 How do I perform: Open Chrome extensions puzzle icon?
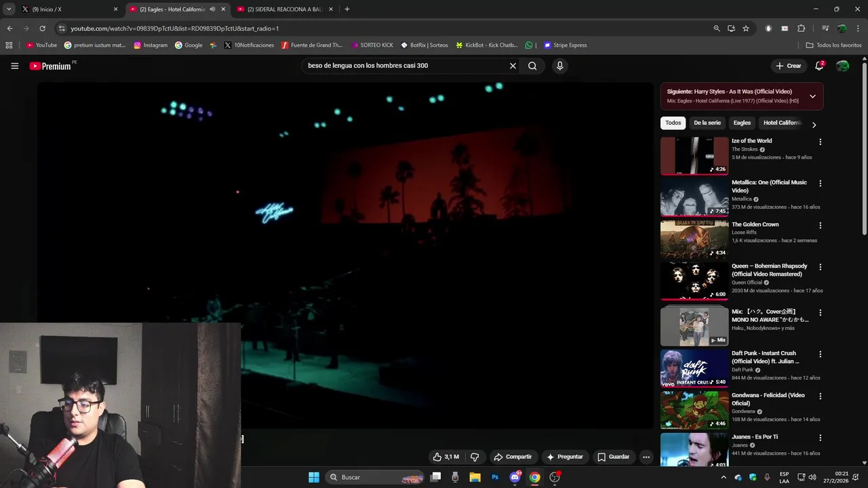click(x=802, y=28)
